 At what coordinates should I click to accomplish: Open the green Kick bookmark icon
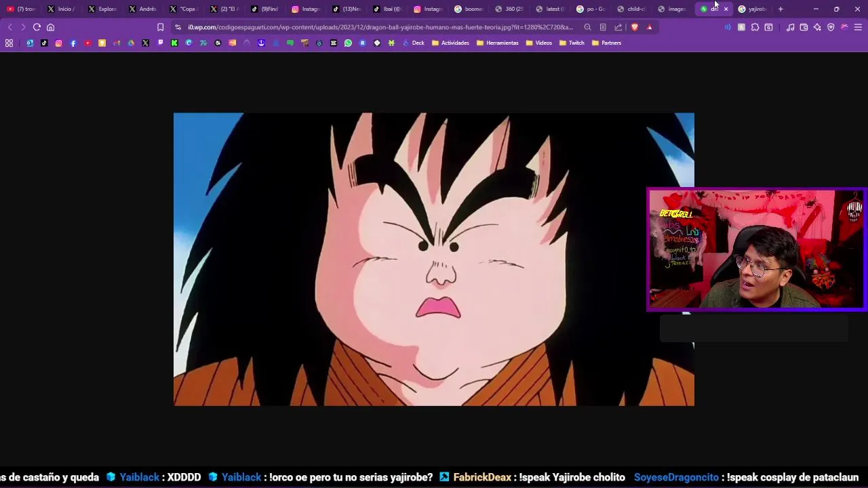(174, 43)
